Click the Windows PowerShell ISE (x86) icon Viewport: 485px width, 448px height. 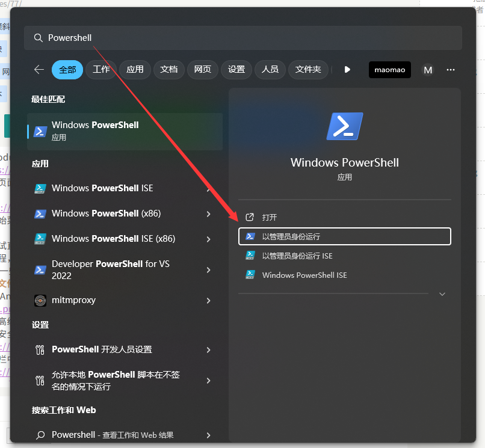point(40,239)
